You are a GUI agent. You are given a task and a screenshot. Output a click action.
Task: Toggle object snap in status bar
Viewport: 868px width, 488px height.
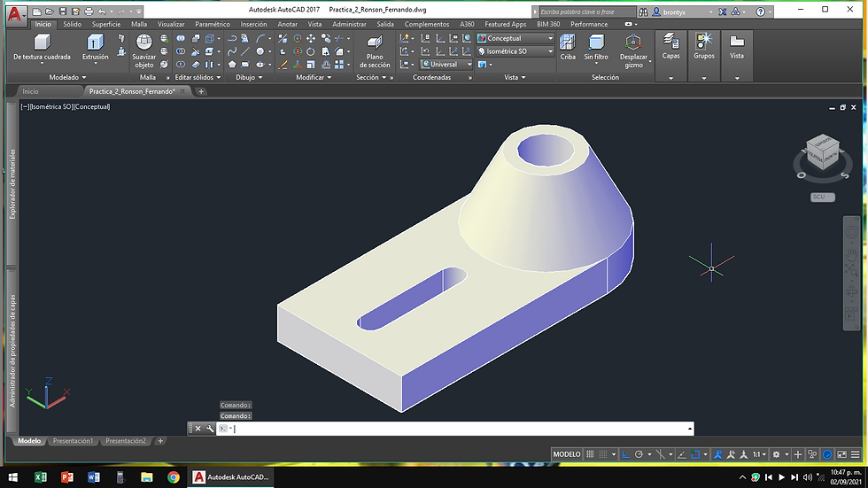click(x=695, y=454)
